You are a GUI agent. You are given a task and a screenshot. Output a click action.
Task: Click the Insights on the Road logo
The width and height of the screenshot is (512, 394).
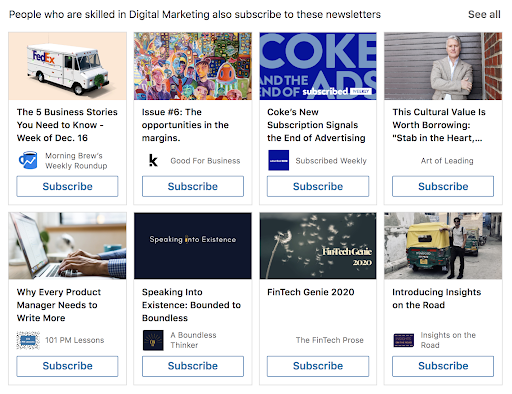tap(404, 340)
